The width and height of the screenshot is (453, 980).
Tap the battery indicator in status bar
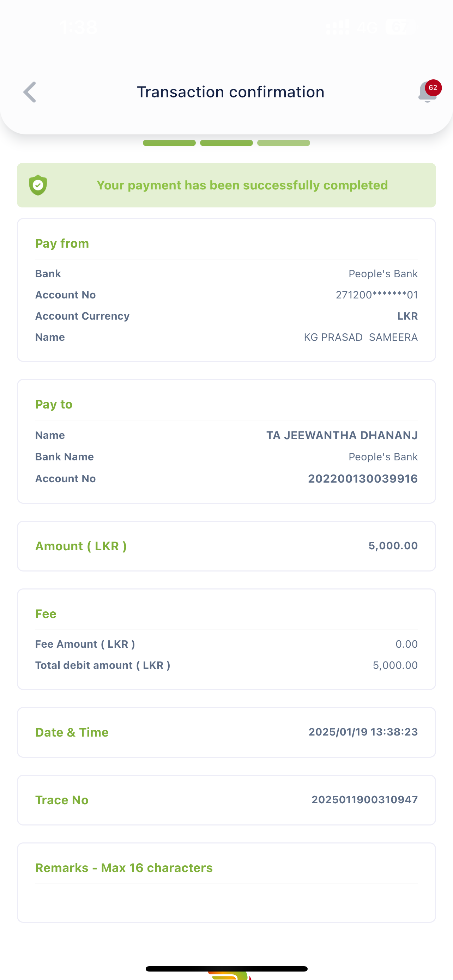[x=400, y=28]
